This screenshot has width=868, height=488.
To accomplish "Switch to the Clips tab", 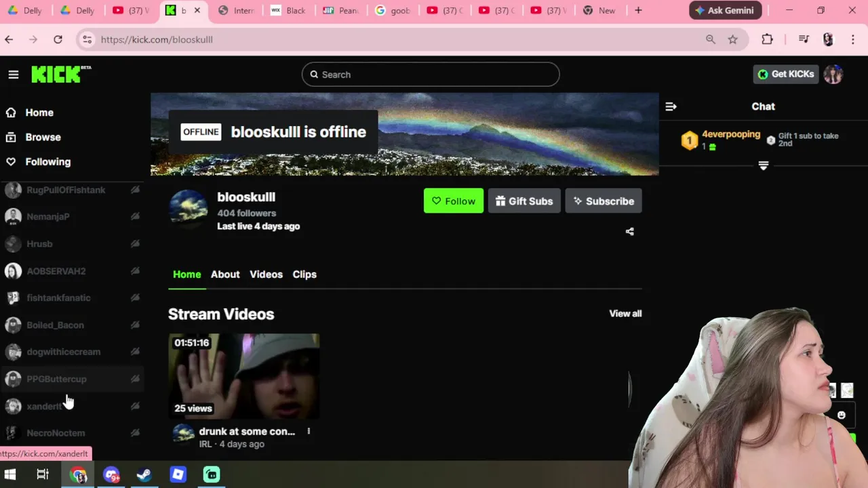I will pyautogui.click(x=304, y=274).
